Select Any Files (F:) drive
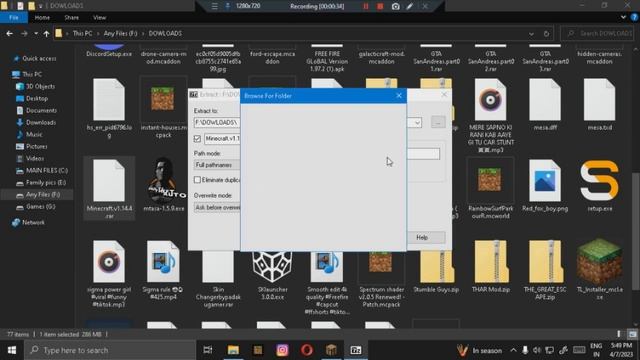The image size is (640, 360). [x=43, y=195]
